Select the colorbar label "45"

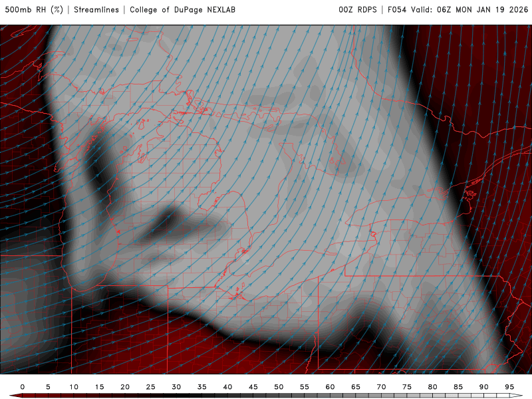(x=253, y=387)
